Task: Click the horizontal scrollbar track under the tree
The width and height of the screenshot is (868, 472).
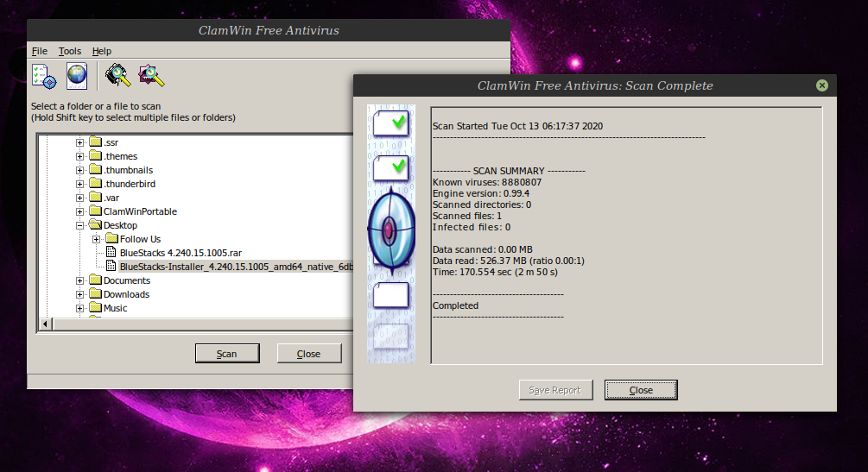Action: 203,324
